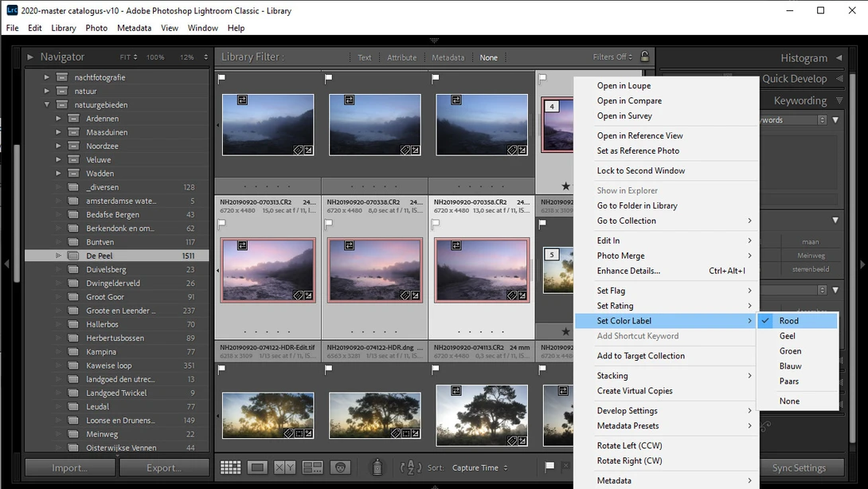This screenshot has height=489, width=868.
Task: Choose Create Virtual Copies menu entry
Action: tap(635, 390)
